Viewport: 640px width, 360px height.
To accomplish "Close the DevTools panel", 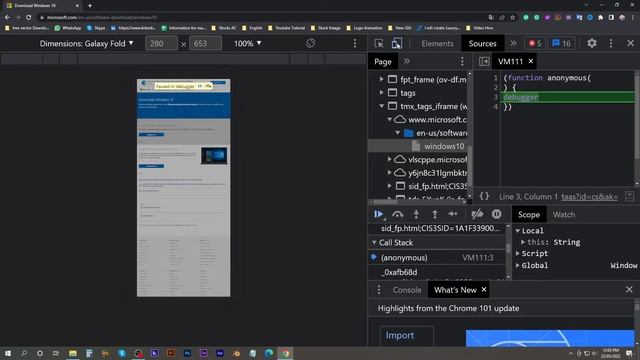I will pos(631,43).
